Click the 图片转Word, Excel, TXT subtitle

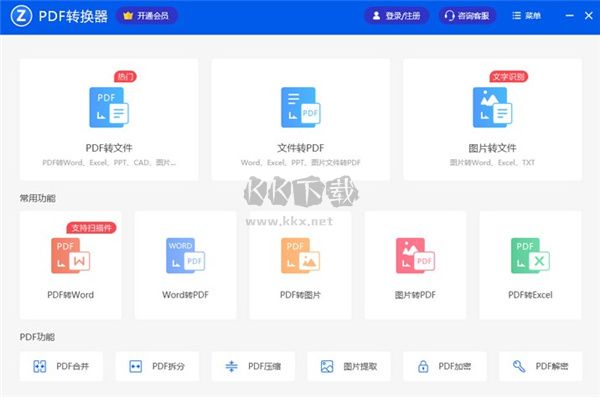point(492,163)
